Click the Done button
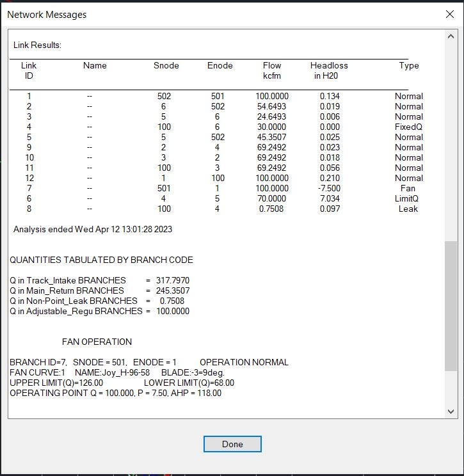Viewport: 464px width, 476px height. [232, 444]
